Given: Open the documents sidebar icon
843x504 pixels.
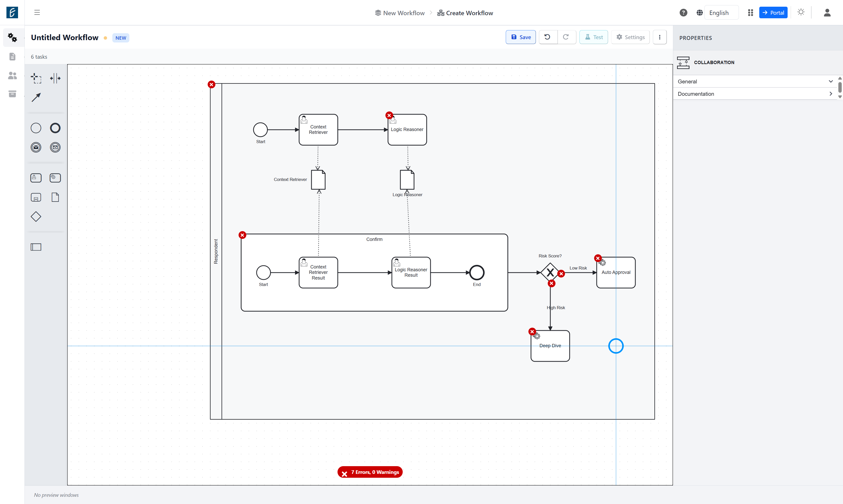Looking at the screenshot, I should tap(12, 56).
